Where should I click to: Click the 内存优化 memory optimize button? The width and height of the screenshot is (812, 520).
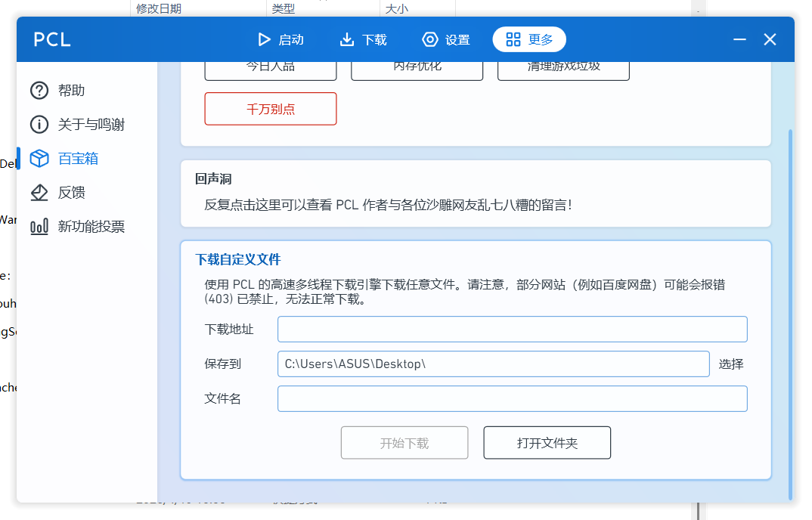(417, 70)
